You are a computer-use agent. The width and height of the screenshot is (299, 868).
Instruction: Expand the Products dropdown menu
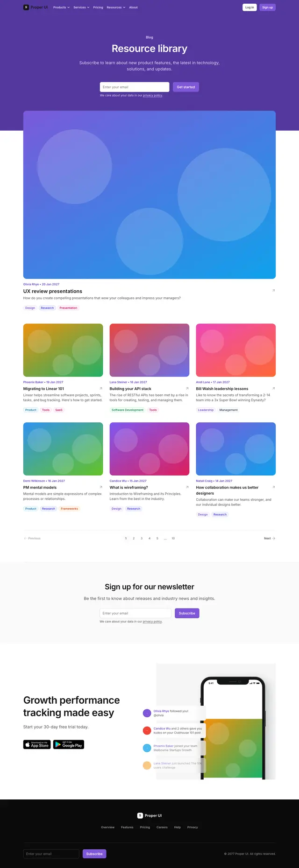[x=61, y=7]
